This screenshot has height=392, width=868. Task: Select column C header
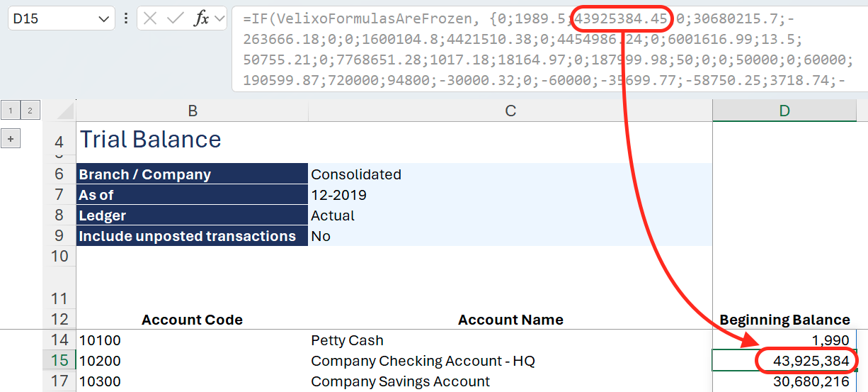[x=510, y=110]
